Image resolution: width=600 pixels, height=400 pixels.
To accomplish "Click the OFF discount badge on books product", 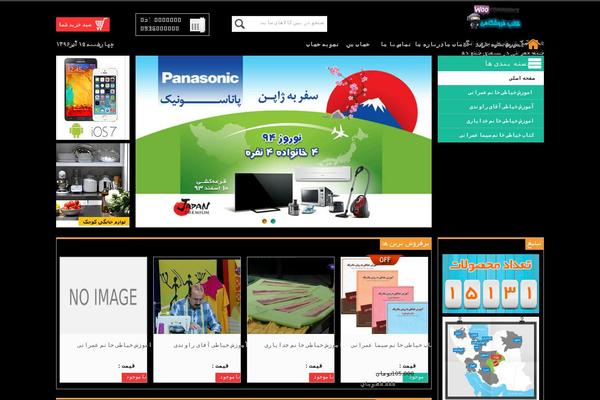I will (x=384, y=260).
